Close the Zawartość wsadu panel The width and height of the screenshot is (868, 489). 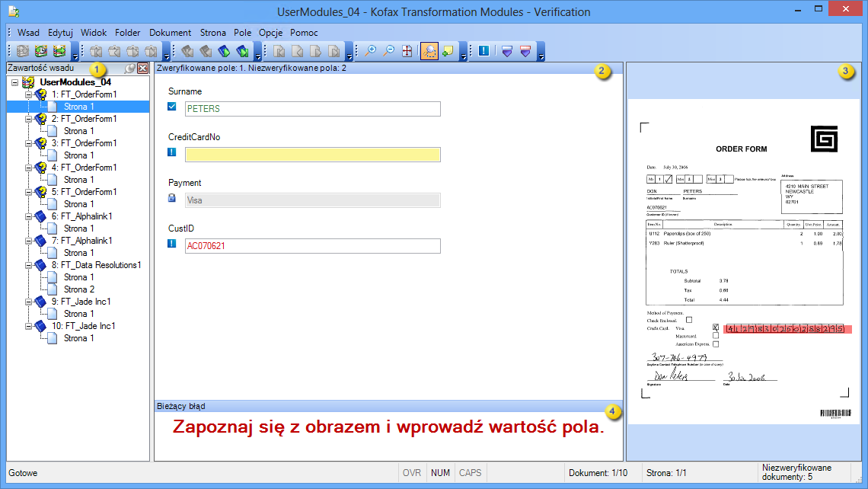[x=142, y=68]
